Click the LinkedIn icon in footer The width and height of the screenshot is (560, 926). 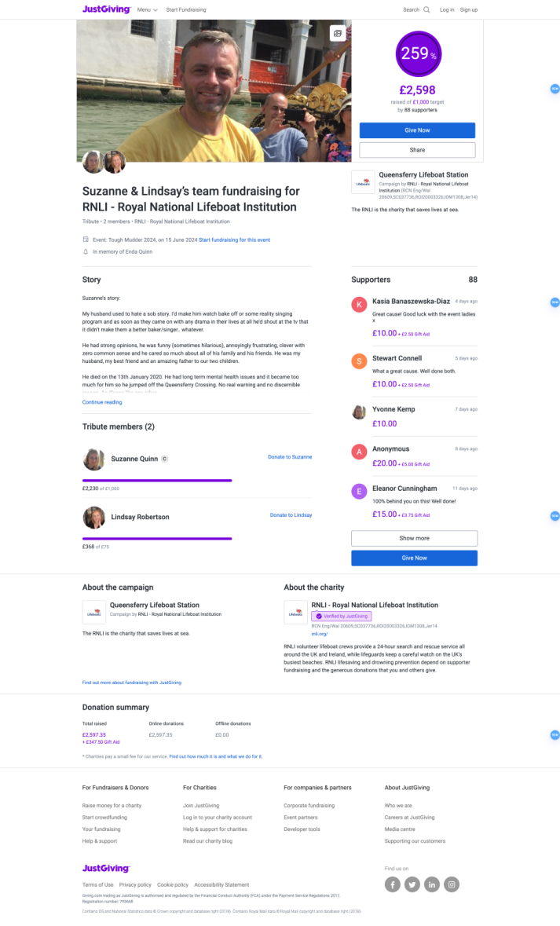(x=432, y=884)
